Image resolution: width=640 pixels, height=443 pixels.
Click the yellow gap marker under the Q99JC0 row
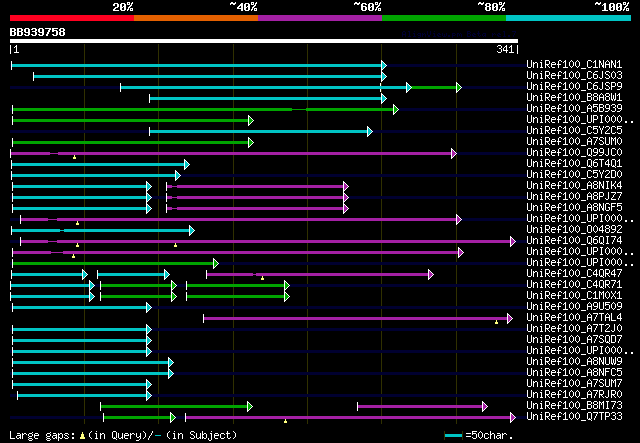pos(74,157)
